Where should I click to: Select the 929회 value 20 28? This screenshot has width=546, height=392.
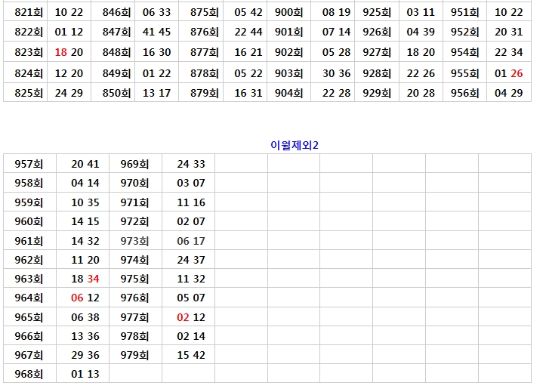421,93
